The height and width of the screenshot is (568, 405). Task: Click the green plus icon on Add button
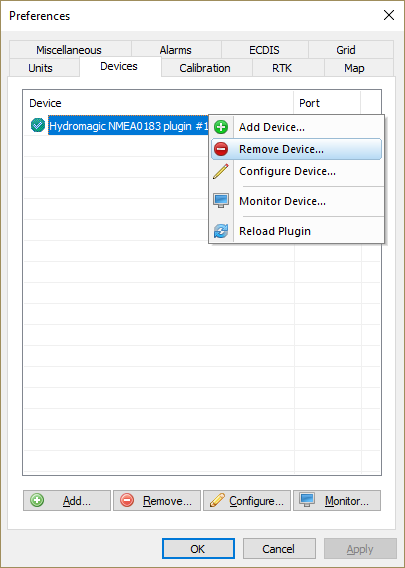coord(37,500)
